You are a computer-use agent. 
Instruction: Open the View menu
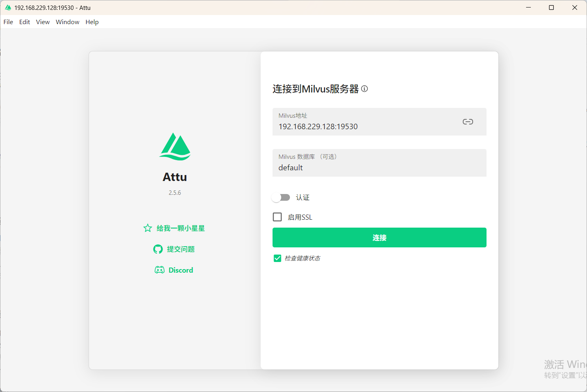pos(43,22)
